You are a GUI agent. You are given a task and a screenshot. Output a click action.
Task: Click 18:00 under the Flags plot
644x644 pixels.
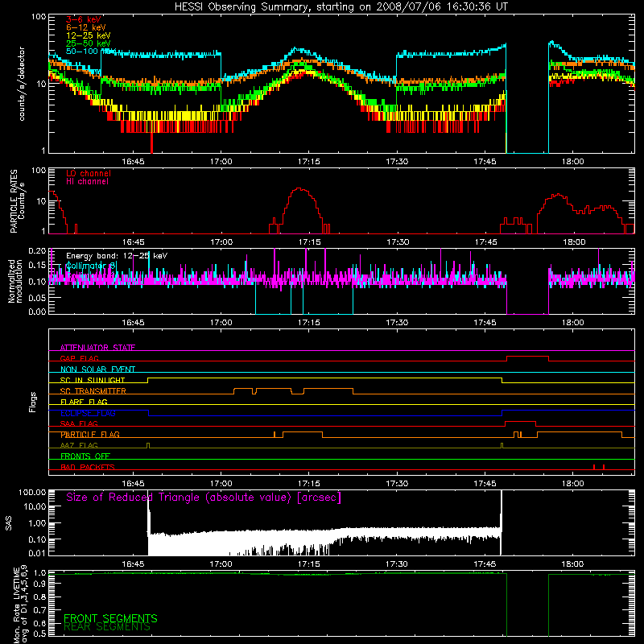pyautogui.click(x=573, y=484)
